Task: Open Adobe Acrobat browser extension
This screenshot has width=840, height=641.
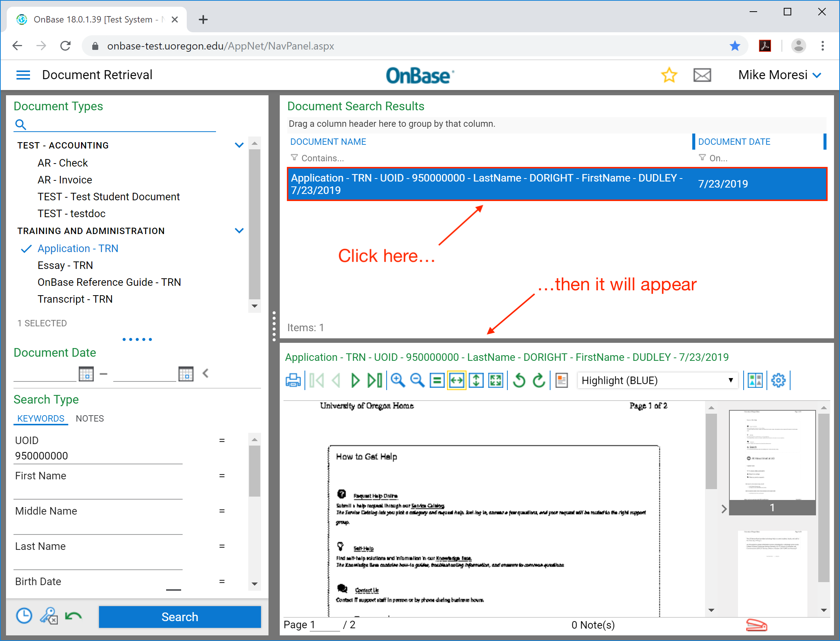Action: click(x=765, y=46)
